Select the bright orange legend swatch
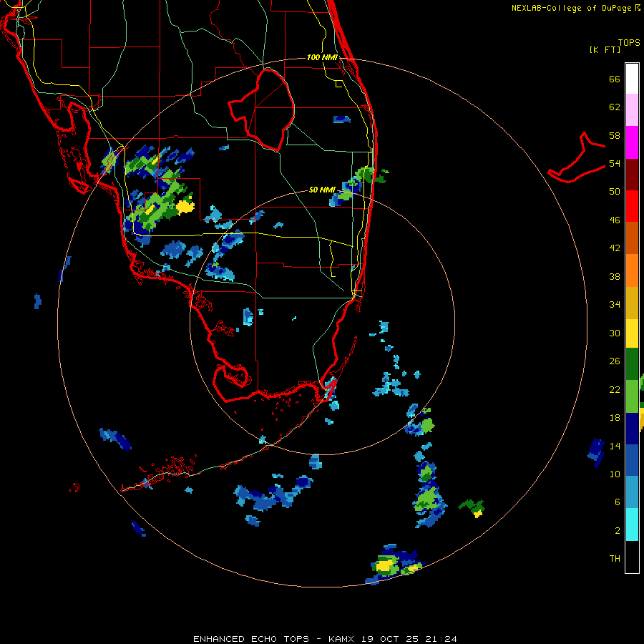The width and height of the screenshot is (644, 644). point(632,270)
